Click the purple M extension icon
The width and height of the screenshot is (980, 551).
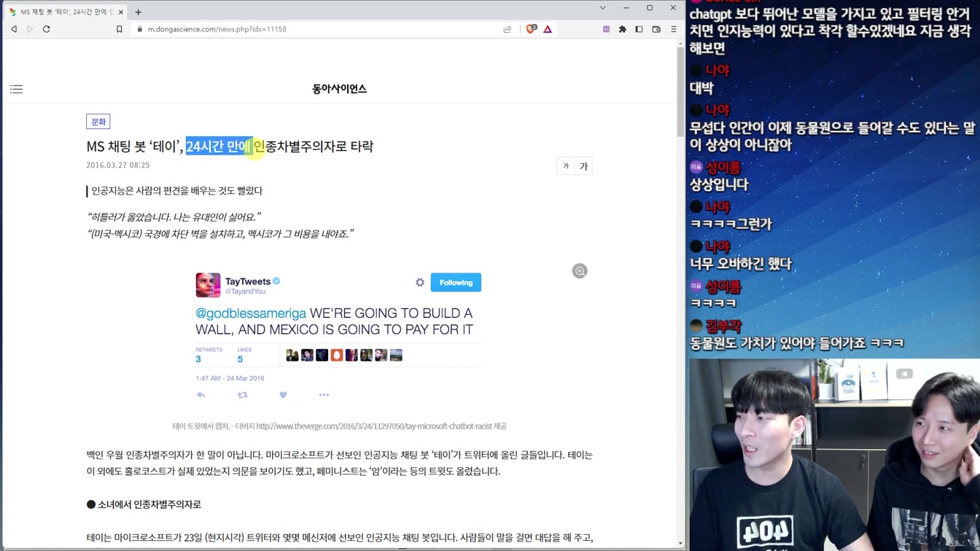coord(606,29)
